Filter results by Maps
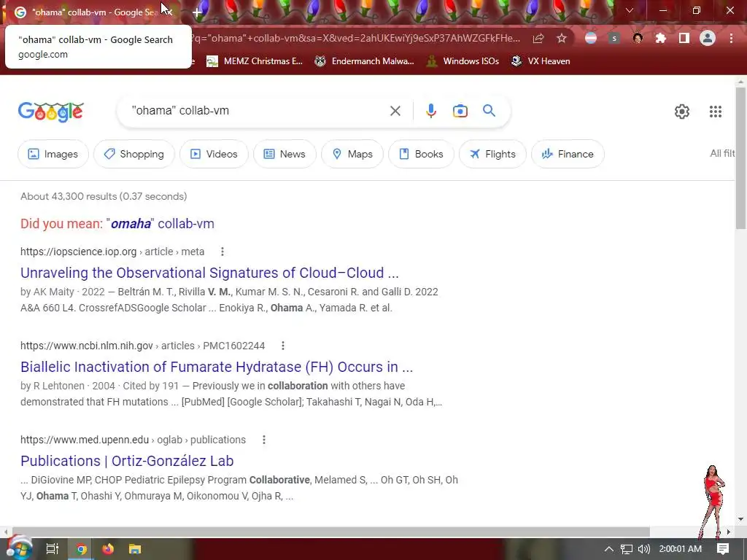Image resolution: width=747 pixels, height=560 pixels. tap(352, 154)
